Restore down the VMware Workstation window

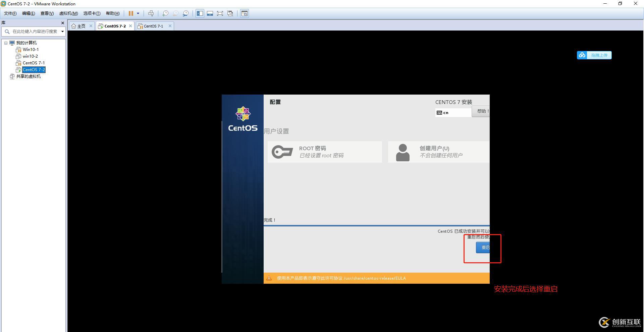[620, 4]
